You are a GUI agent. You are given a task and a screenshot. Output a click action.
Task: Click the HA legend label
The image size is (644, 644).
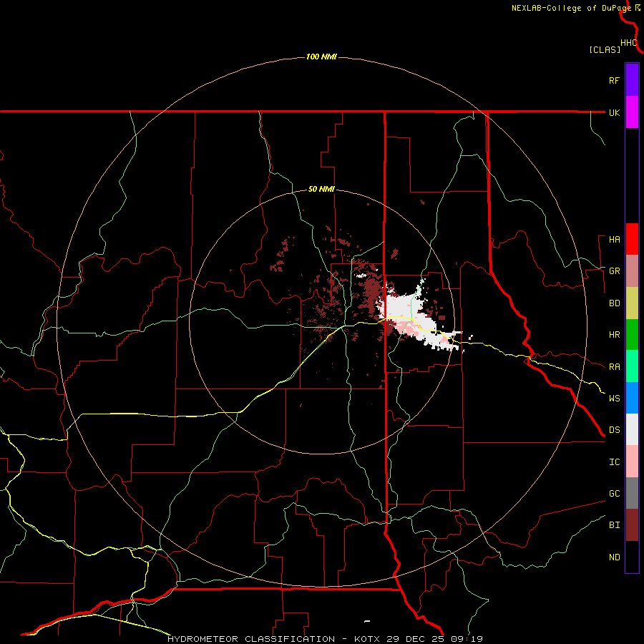614,240
